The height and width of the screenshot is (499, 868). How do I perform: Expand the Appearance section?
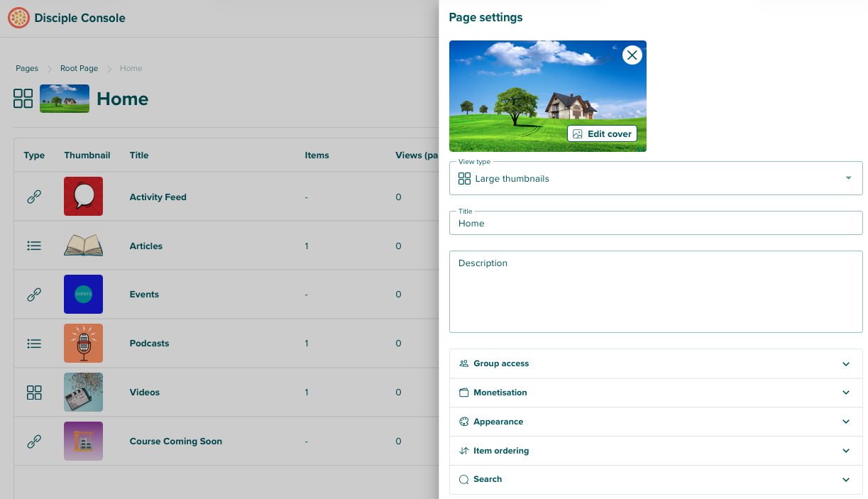[x=655, y=422]
